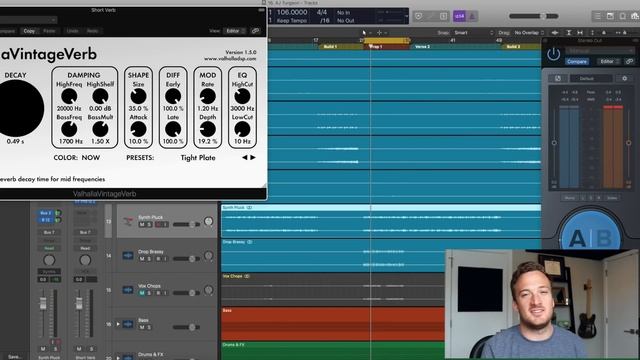The image size is (640, 360).
Task: Click the Mod Depth knob
Action: click(x=208, y=129)
